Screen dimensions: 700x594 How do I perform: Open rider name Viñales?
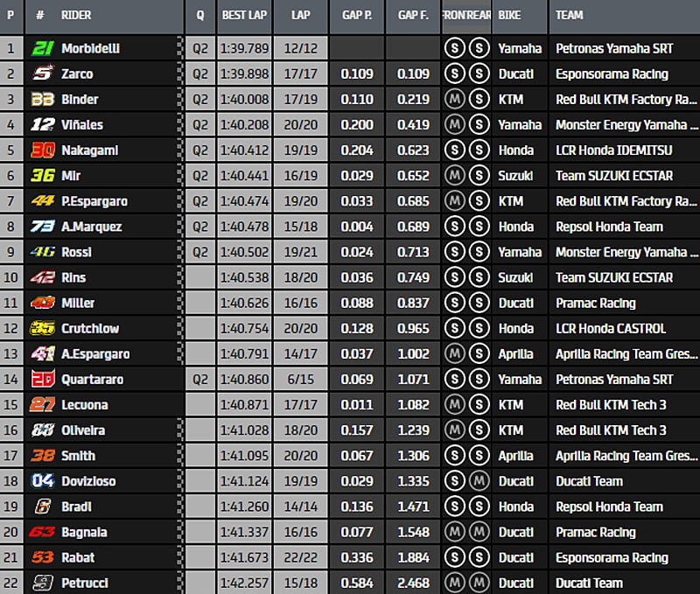point(84,125)
